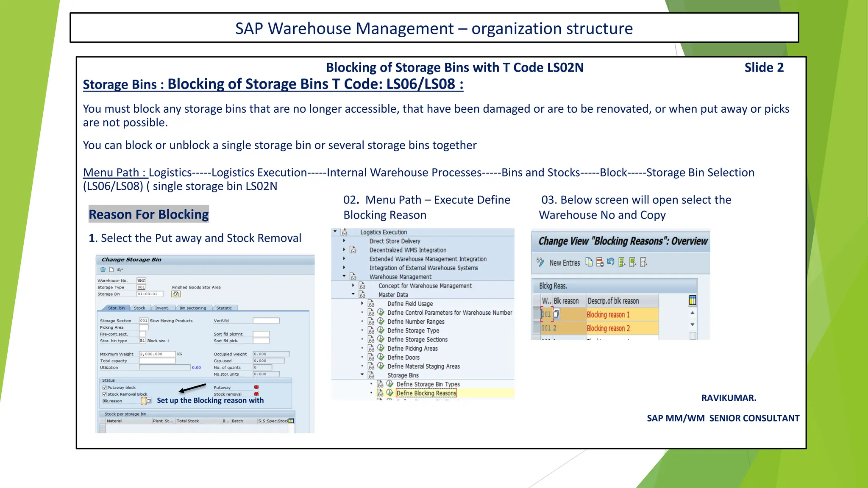Click the Blk.reason input field
The image size is (868, 488).
point(143,401)
